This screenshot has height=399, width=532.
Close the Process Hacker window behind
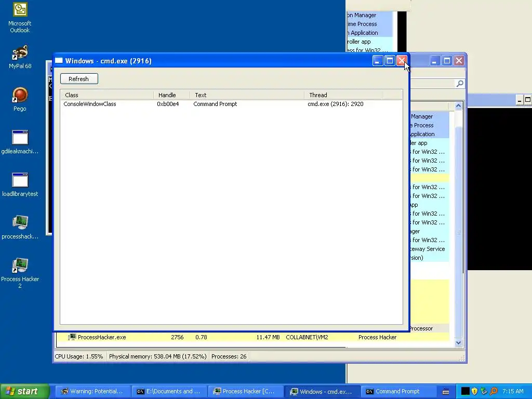459,61
